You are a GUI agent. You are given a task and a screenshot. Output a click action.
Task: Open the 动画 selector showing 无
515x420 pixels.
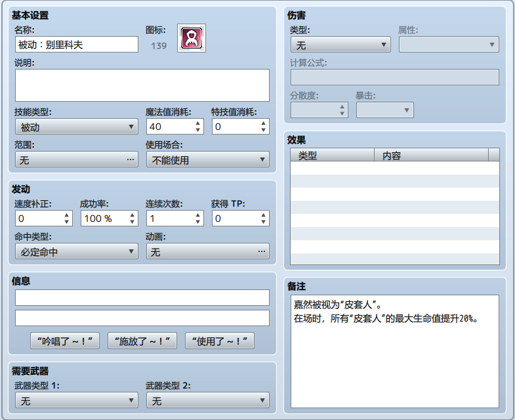point(208,251)
